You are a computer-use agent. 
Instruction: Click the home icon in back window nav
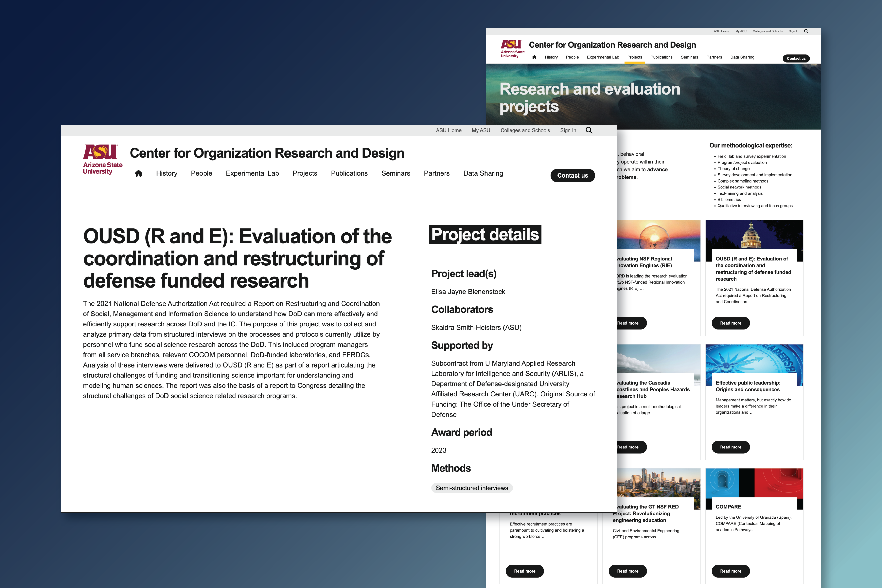point(534,57)
